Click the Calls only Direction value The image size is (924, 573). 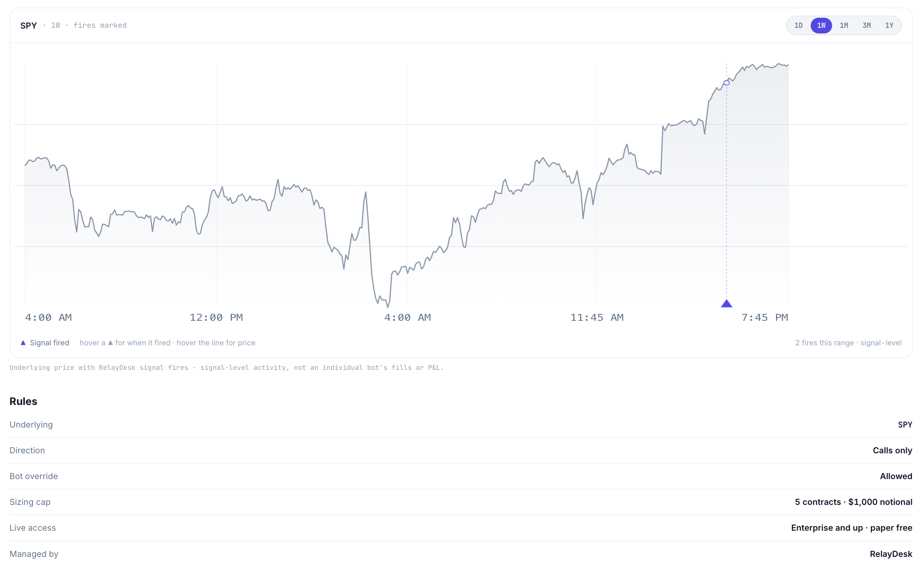pos(892,451)
